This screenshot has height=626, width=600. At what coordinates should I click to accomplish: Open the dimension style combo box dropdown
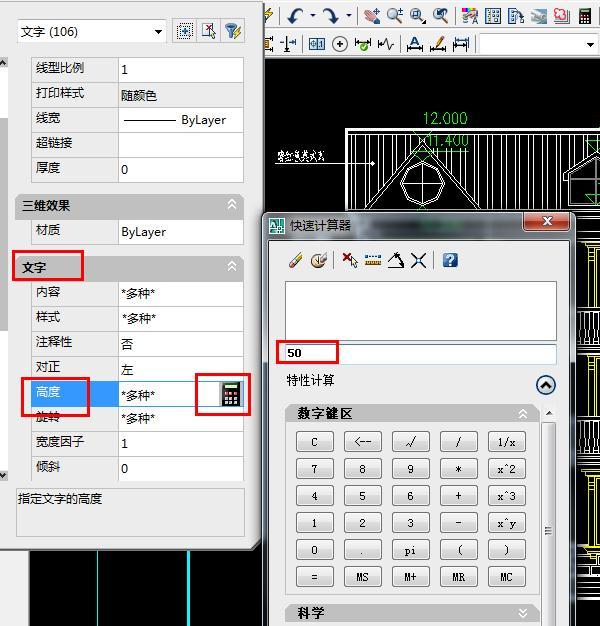(590, 45)
